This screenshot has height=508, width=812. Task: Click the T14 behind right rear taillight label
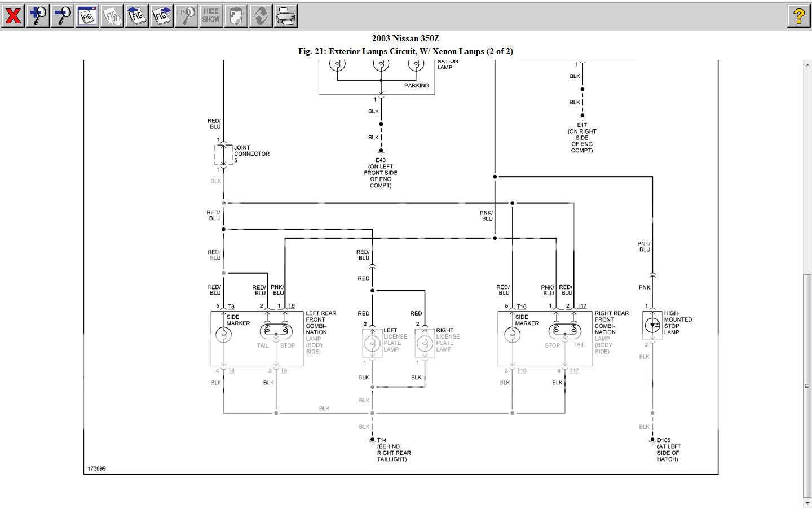[x=394, y=449]
